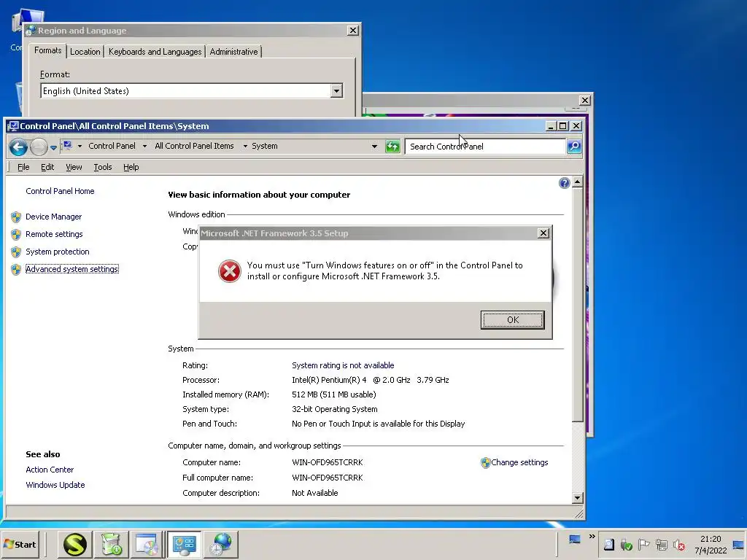Open the disc setup window taskbar icon

147,544
